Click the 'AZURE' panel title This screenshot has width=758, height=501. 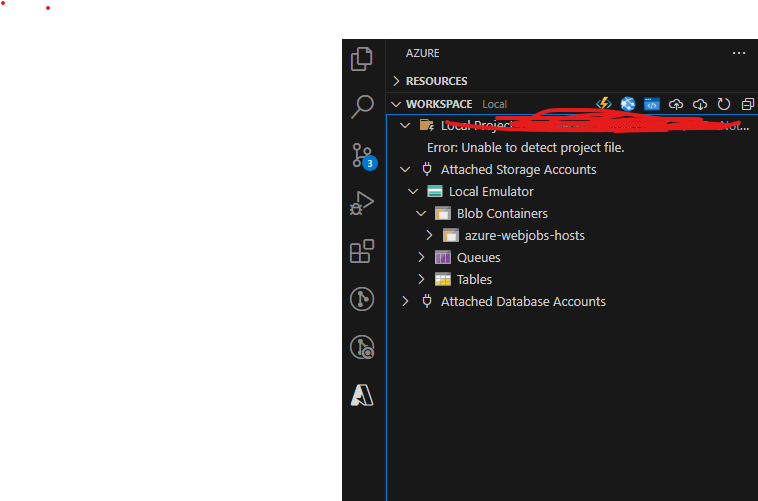coord(423,53)
